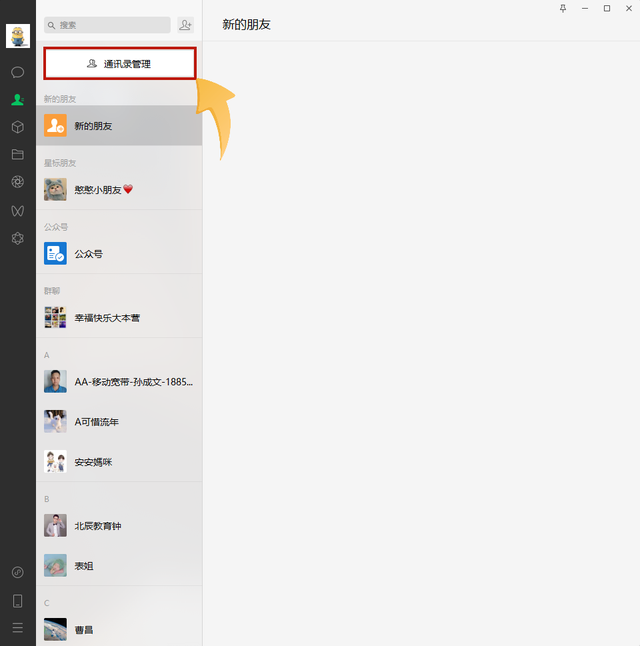
Task: Click the phone icon in sidebar
Action: pos(17,601)
